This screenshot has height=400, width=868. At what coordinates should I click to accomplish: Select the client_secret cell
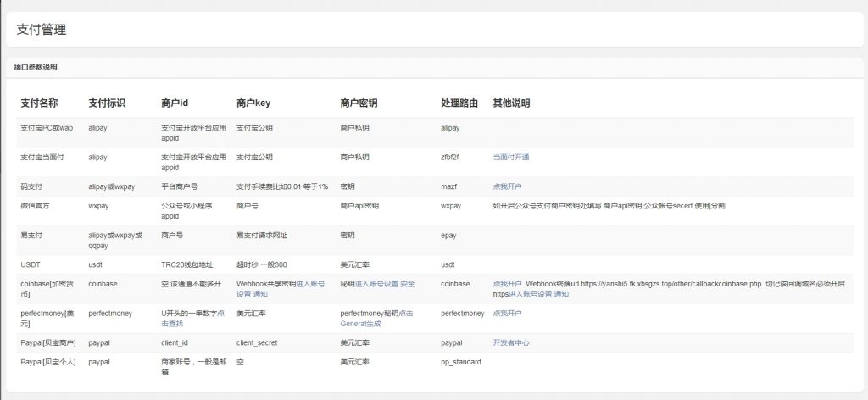point(257,342)
